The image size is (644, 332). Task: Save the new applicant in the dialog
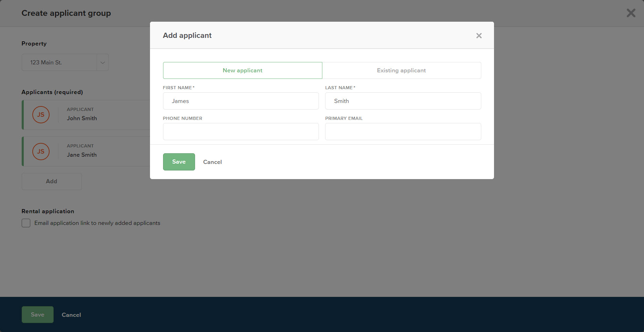click(x=179, y=162)
